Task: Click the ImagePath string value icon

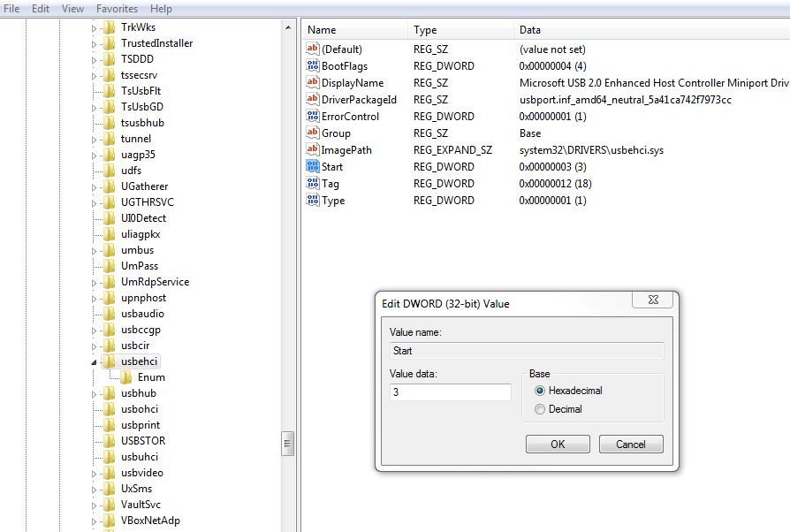Action: click(312, 150)
